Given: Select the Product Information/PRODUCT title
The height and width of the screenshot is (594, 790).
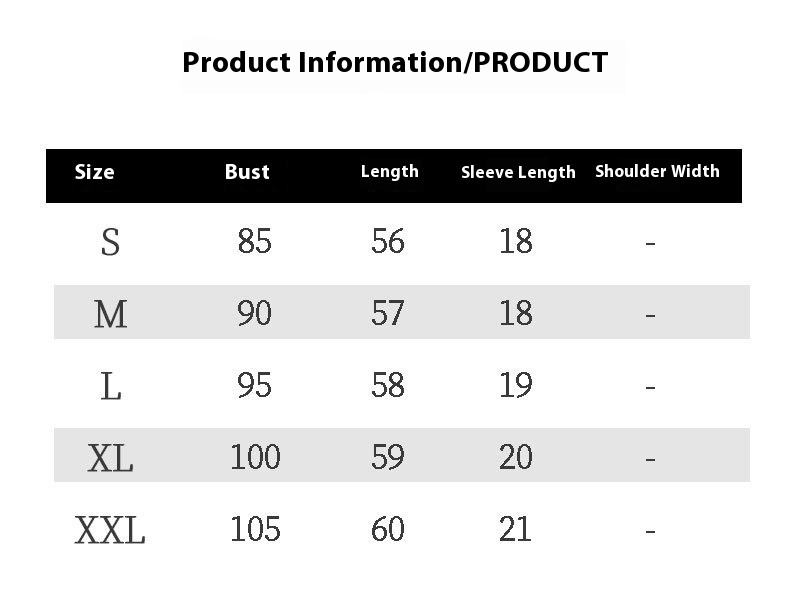Looking at the screenshot, I should pyautogui.click(x=395, y=62).
